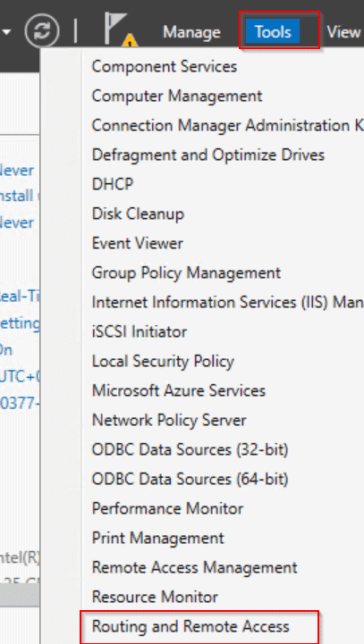This screenshot has height=644, width=364.
Task: Select Microsoft Azure Services
Action: point(179,390)
